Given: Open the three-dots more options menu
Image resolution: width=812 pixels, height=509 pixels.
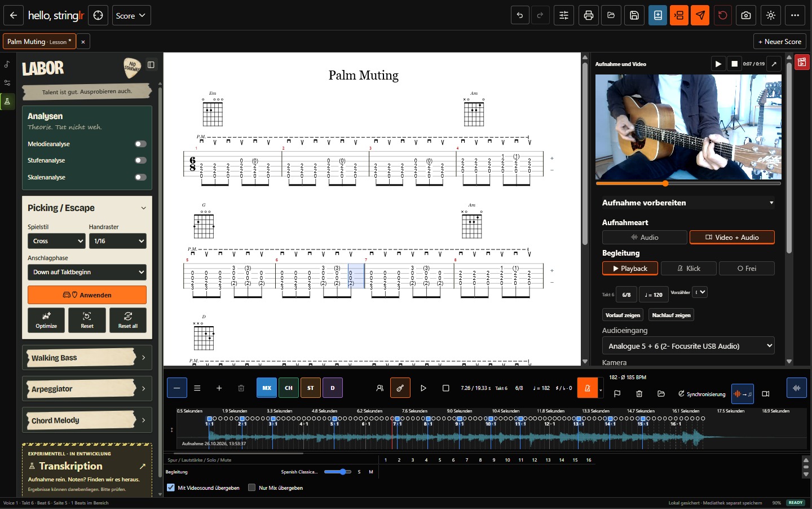Looking at the screenshot, I should point(795,15).
